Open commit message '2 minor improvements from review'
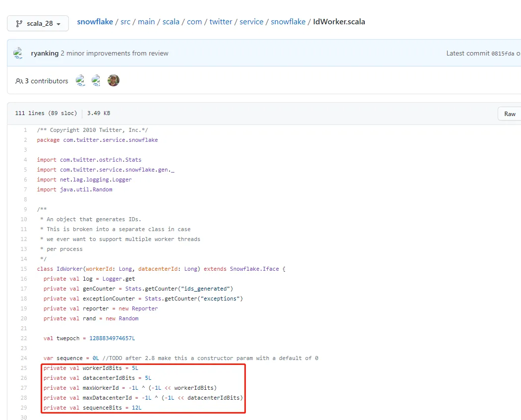The width and height of the screenshot is (521, 420). tap(115, 54)
